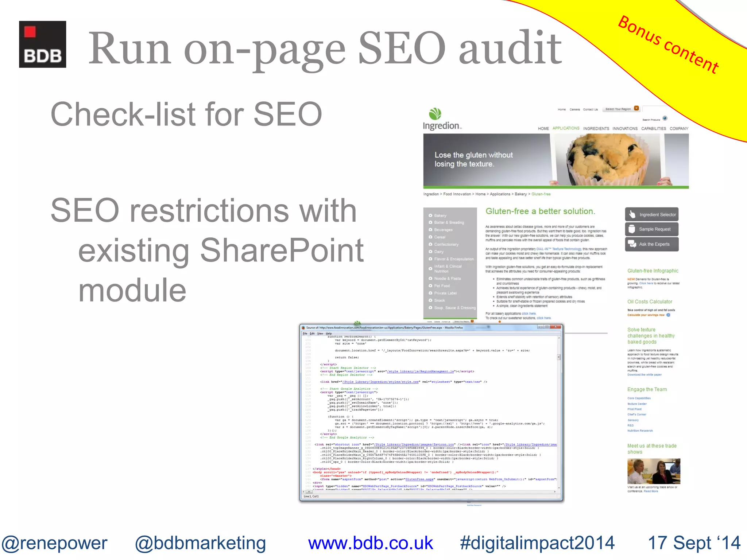Viewport: 747px width, 560px height.
Task: Click the Ingredion leaf logo
Action: click(435, 114)
